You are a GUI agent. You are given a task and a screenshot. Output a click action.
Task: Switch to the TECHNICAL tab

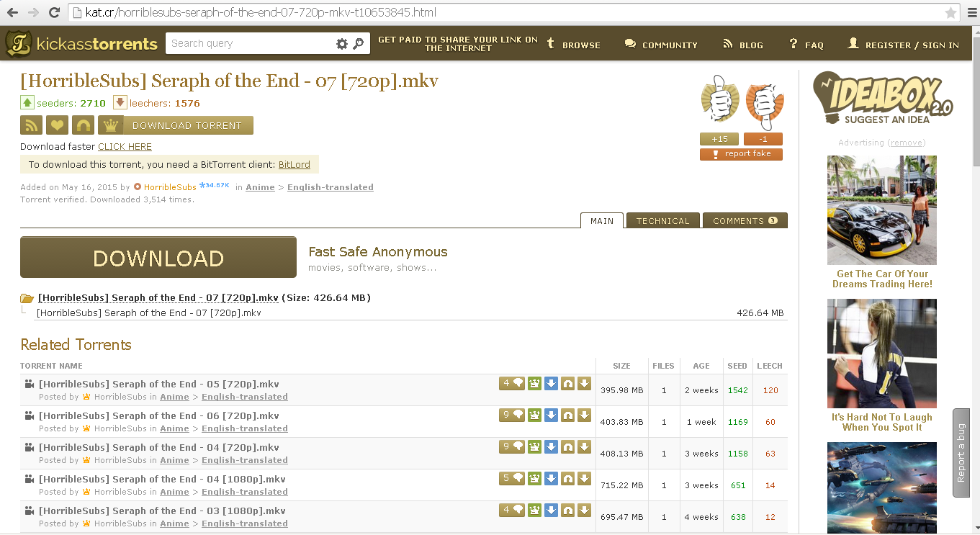[662, 220]
